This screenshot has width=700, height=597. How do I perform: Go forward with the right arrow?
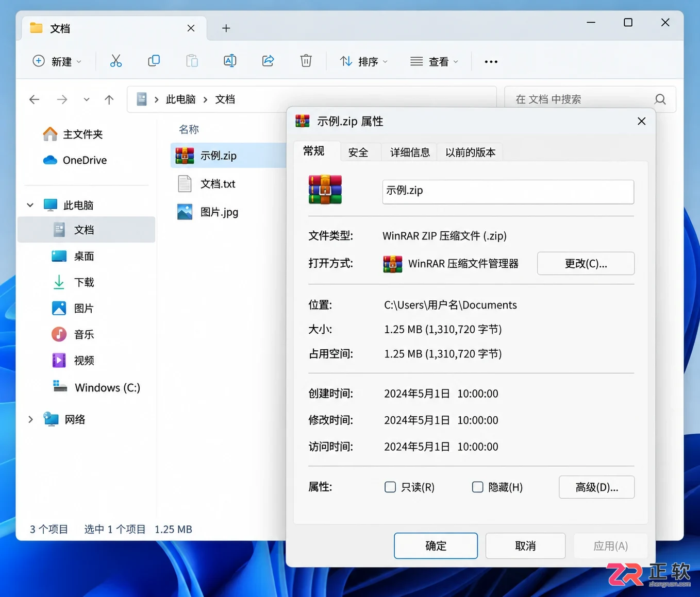point(62,99)
